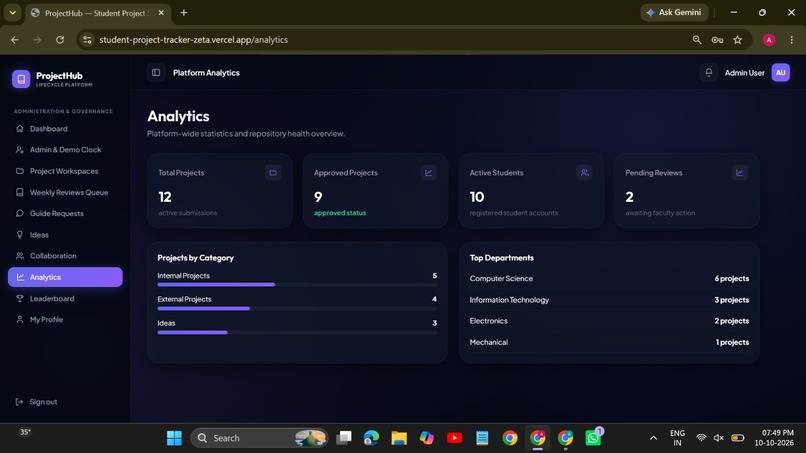Open WhatsApp from taskbar
This screenshot has height=453, width=806.
[x=593, y=438]
